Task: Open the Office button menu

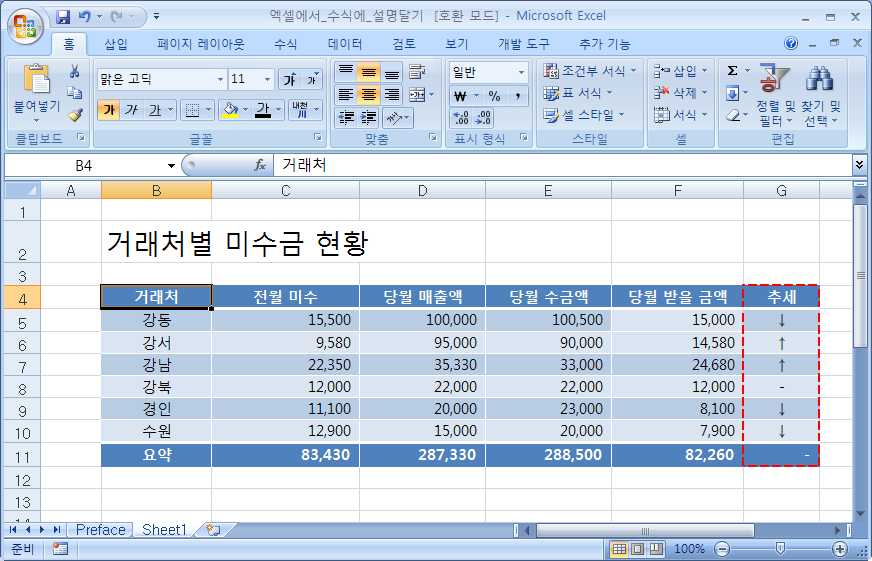Action: coord(26,26)
